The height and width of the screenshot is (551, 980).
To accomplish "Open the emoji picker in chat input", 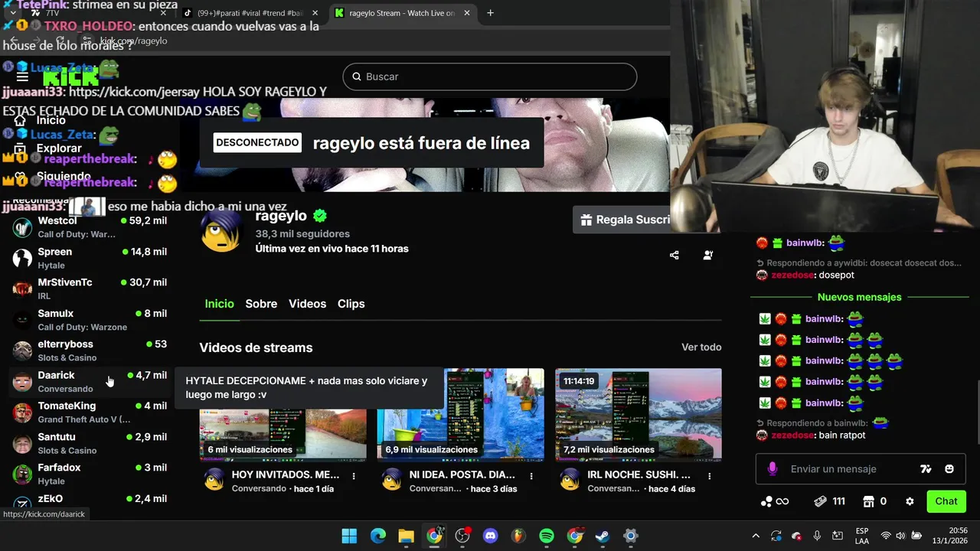I will coord(949,469).
